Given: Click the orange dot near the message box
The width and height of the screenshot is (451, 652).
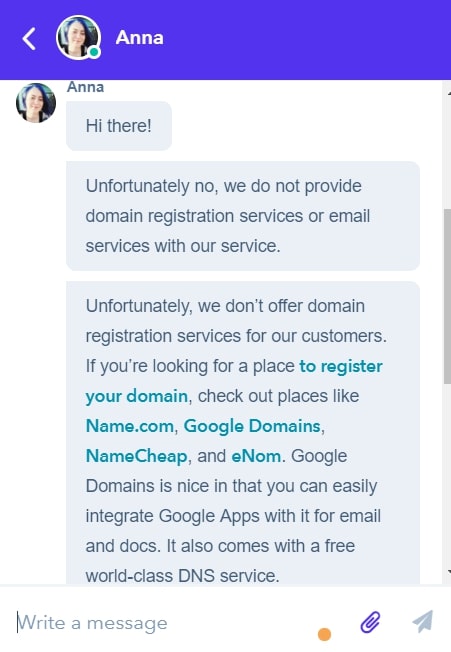Looking at the screenshot, I should pyautogui.click(x=324, y=635).
